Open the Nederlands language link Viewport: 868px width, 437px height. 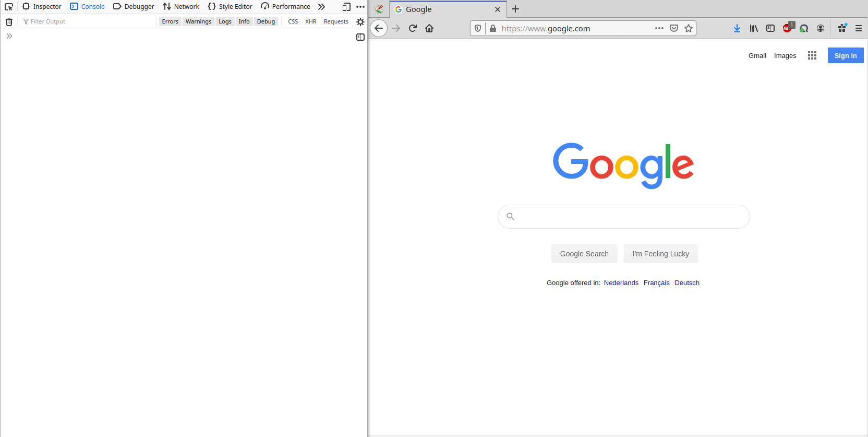621,282
